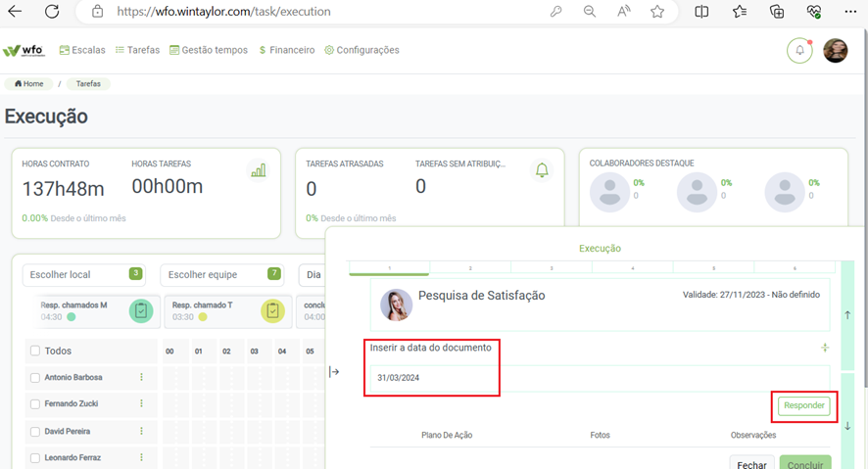Select the Fernando Zucki checkbox

(35, 403)
